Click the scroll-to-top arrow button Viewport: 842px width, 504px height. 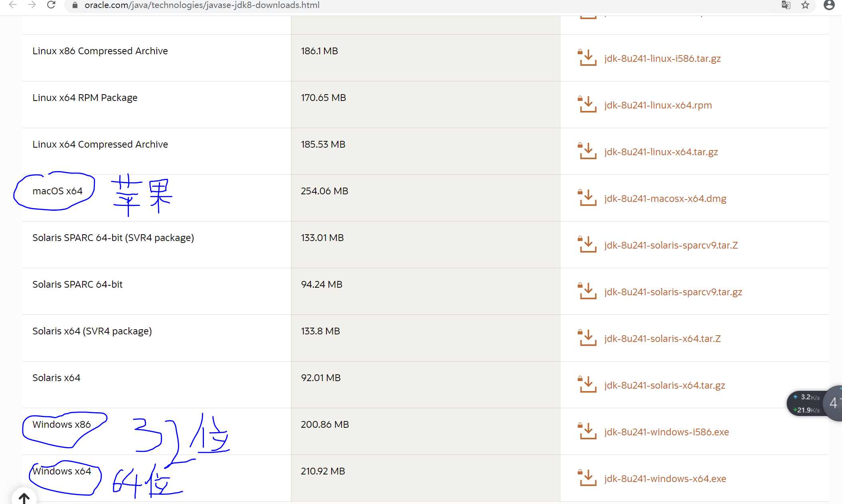pos(24,497)
